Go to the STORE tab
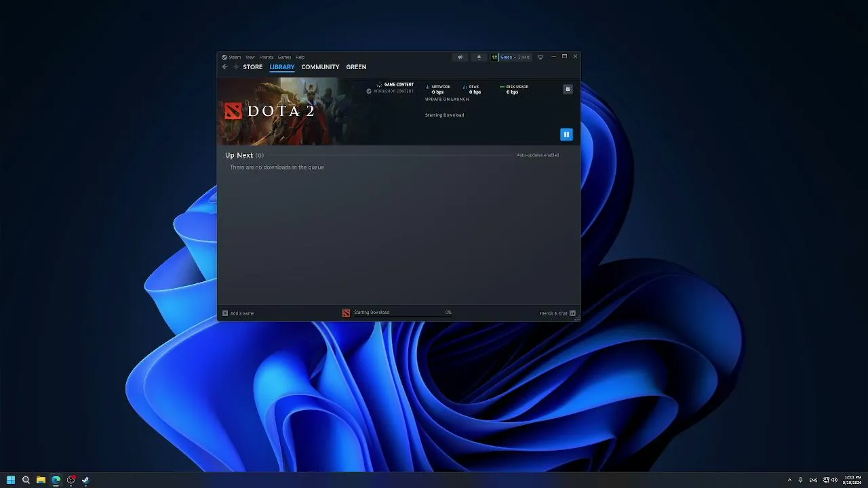 coord(253,67)
